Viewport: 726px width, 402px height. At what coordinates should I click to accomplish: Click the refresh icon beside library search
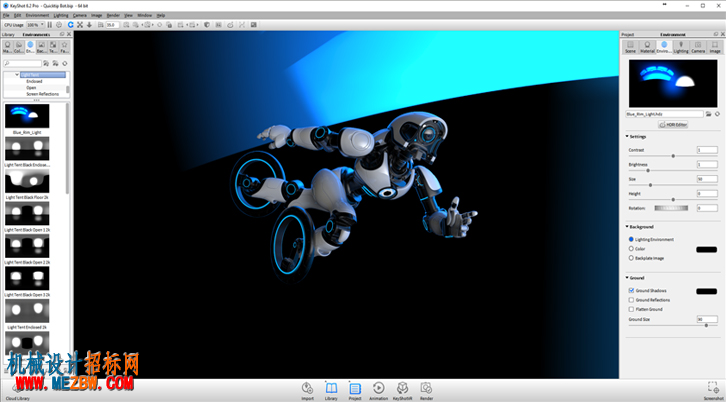65,63
